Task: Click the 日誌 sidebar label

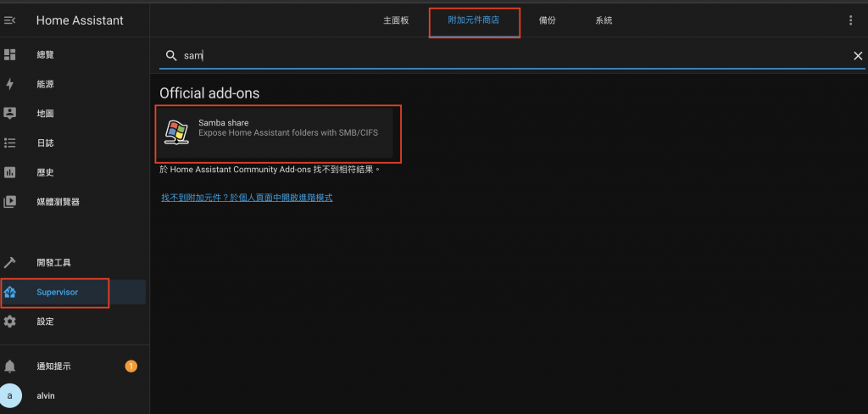Action: tap(46, 143)
